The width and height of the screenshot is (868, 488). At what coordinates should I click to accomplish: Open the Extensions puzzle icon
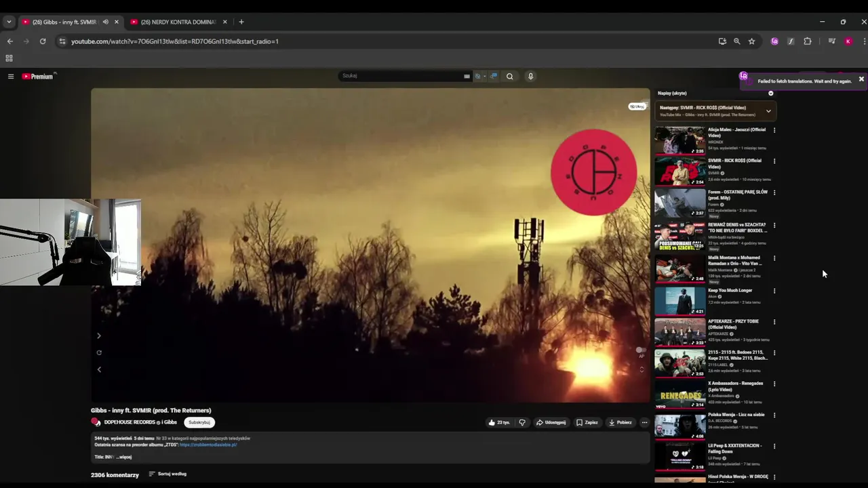point(807,41)
